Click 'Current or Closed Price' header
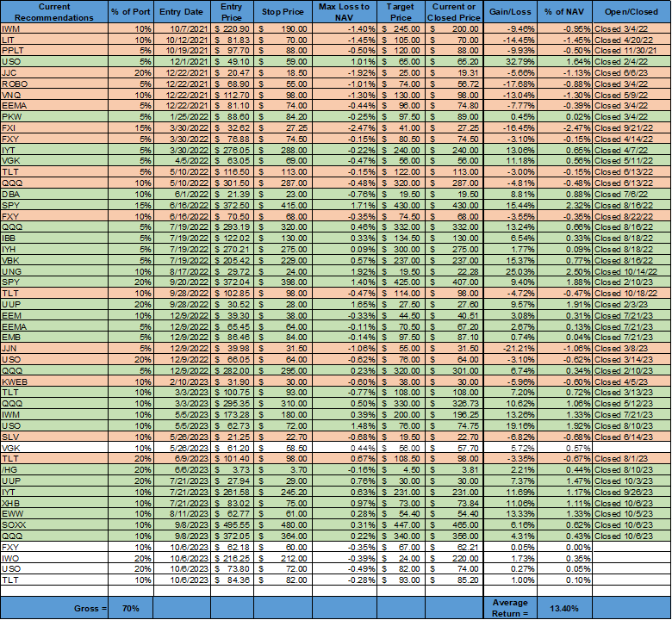The width and height of the screenshot is (672, 620). (454, 12)
